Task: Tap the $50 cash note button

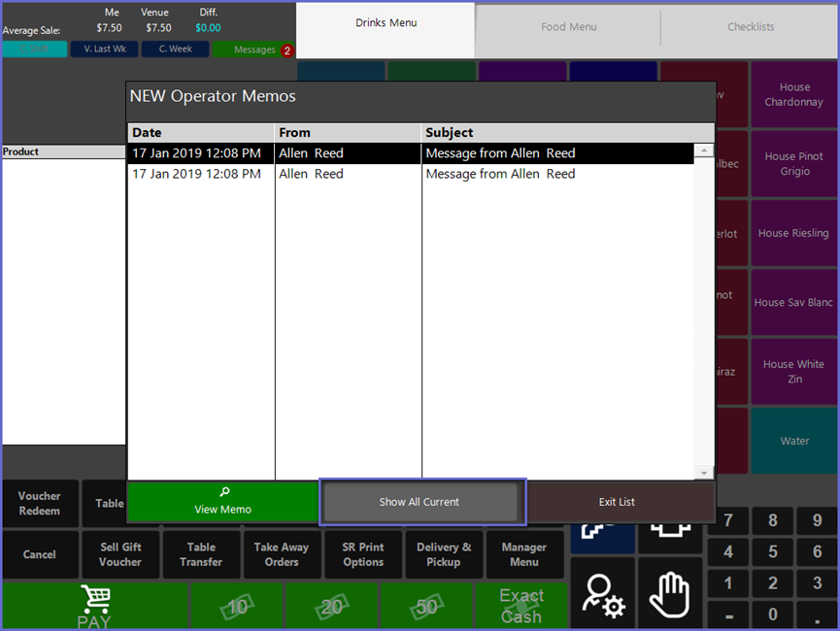Action: coord(426,606)
